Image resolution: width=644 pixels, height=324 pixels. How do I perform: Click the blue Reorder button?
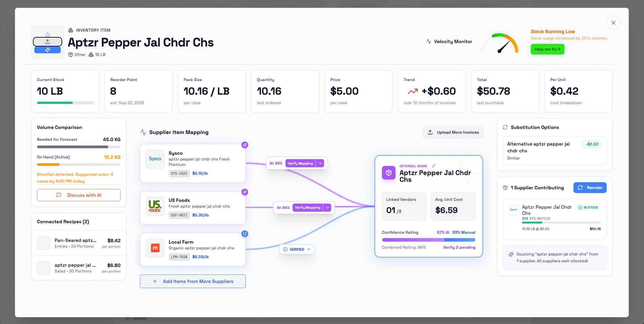click(590, 188)
